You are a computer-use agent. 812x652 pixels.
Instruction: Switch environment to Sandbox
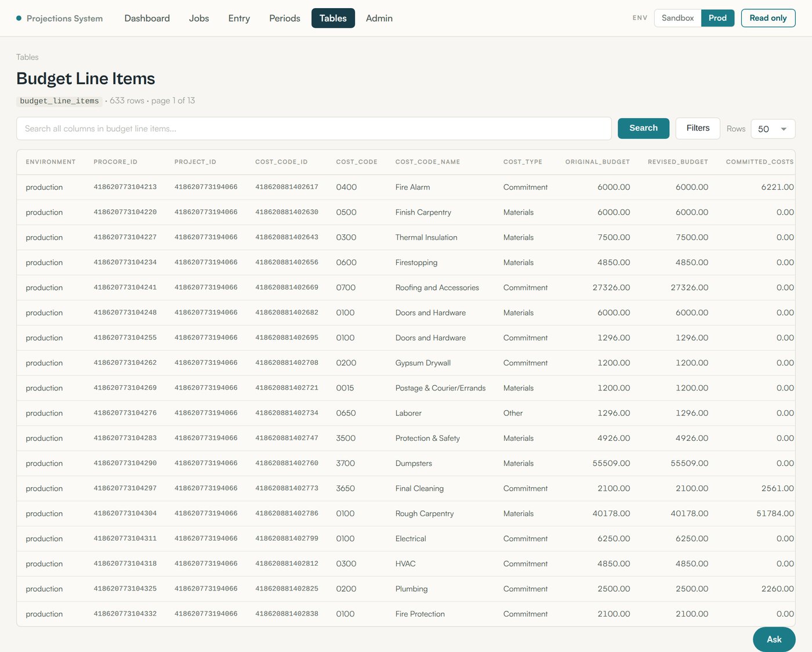(677, 18)
